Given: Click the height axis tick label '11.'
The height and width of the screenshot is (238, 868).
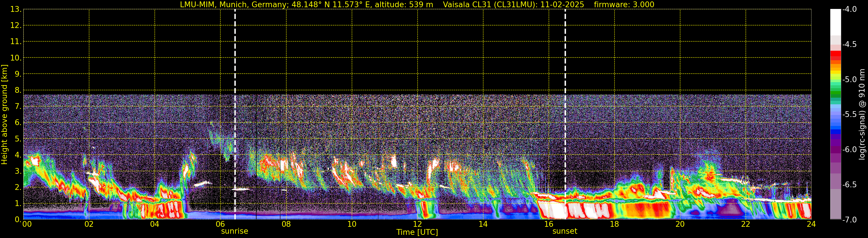Looking at the screenshot, I should tap(16, 42).
